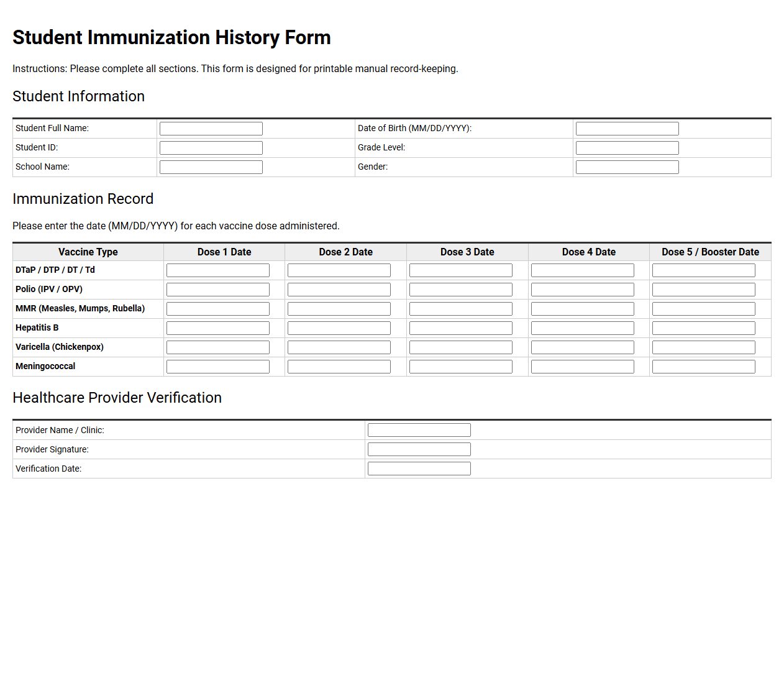Focus the Verification Date input field
Screen dimensions: 784x696
pos(419,469)
